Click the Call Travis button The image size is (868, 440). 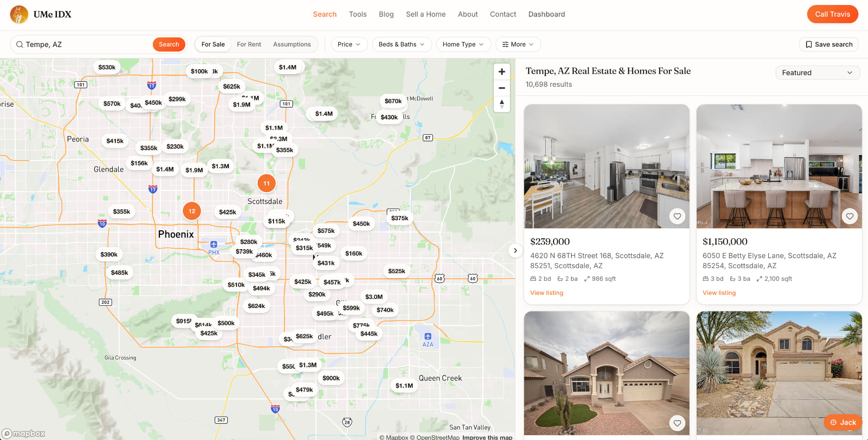tap(832, 14)
